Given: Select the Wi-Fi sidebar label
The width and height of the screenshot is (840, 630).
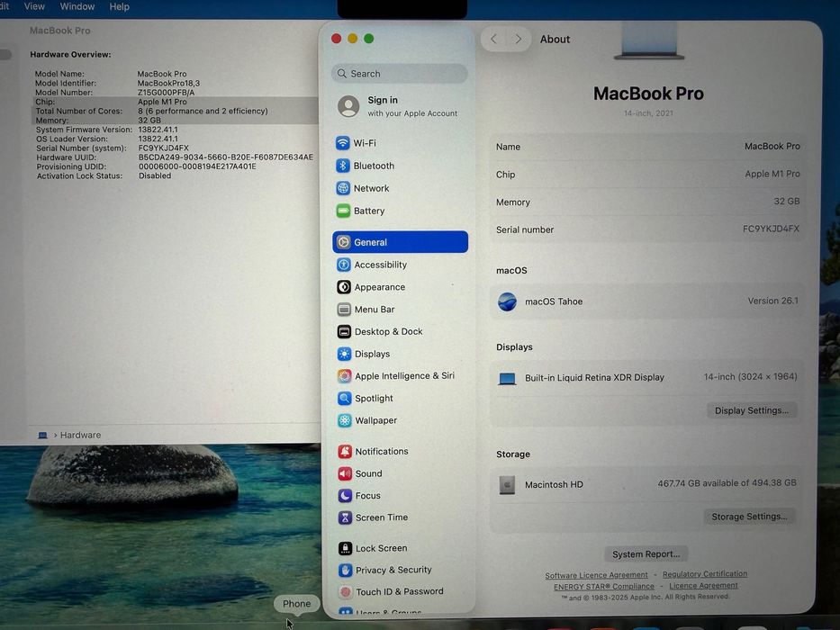Looking at the screenshot, I should point(365,143).
